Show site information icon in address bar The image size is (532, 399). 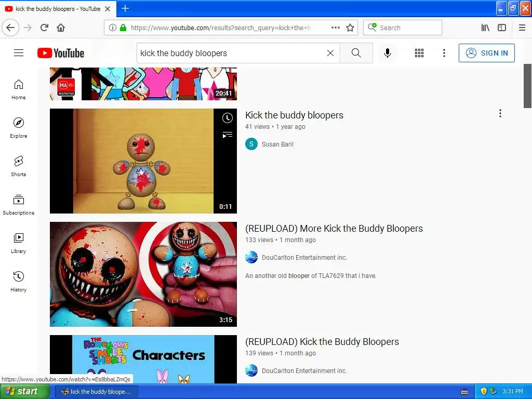pyautogui.click(x=113, y=28)
